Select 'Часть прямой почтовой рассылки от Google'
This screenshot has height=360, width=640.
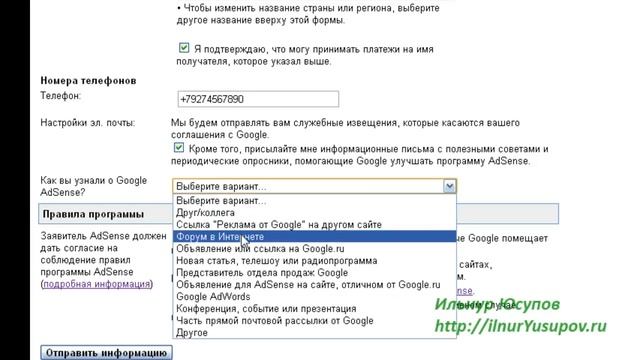[x=314, y=320]
